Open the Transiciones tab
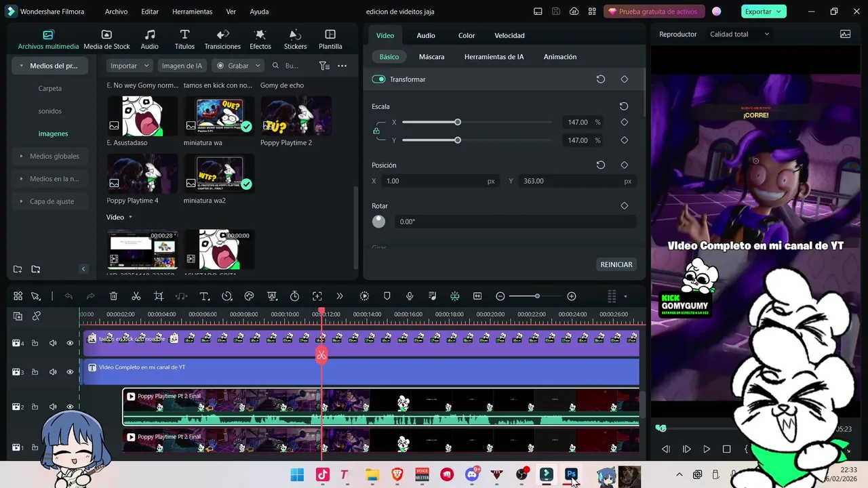The image size is (868, 488). pyautogui.click(x=222, y=39)
